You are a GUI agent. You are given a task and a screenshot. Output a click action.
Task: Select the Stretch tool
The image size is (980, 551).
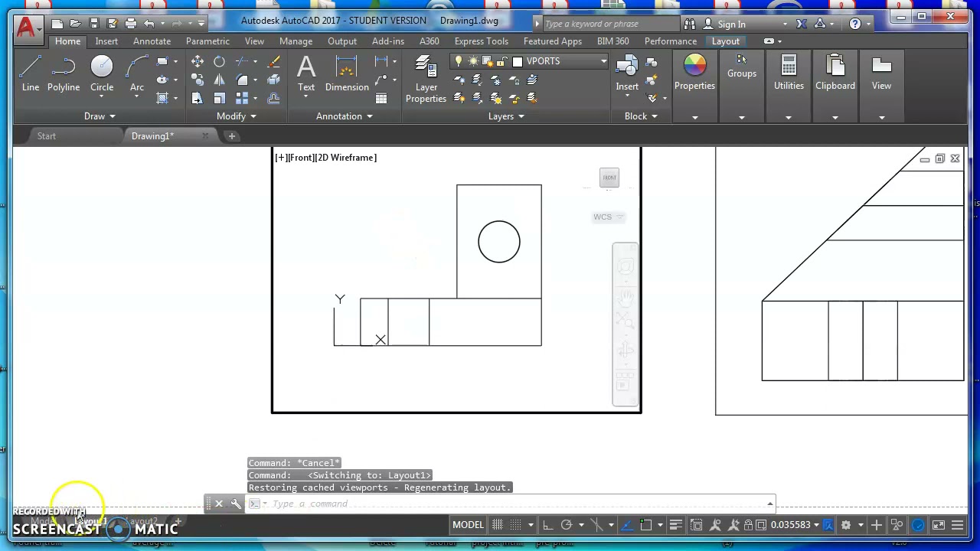[x=198, y=98]
